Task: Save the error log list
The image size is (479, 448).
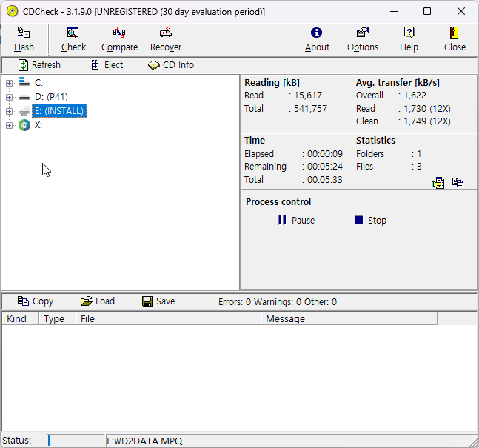Action: [x=158, y=301]
